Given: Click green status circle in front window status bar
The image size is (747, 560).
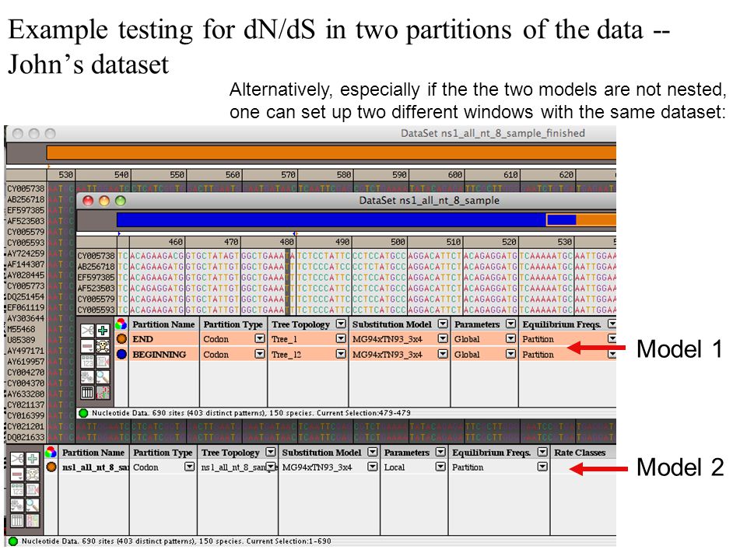Looking at the screenshot, I should (x=84, y=413).
